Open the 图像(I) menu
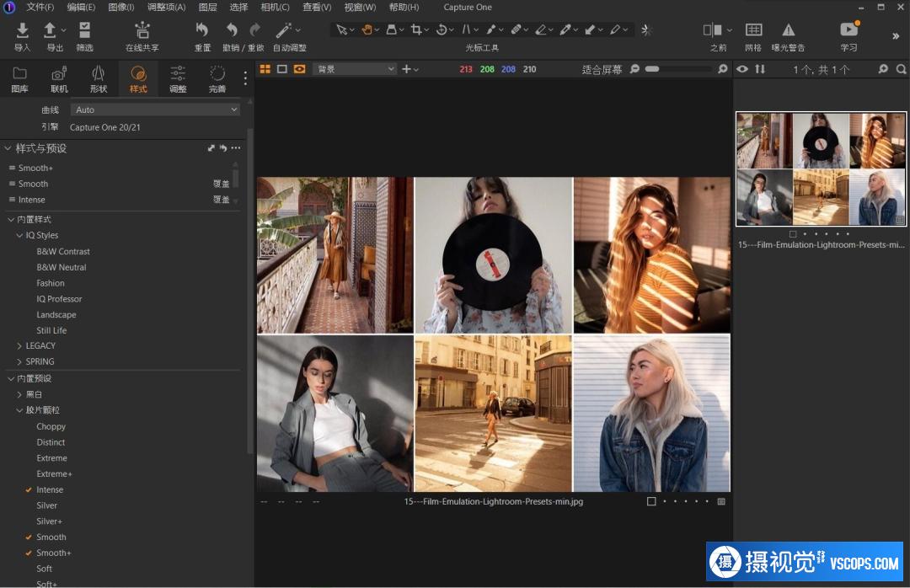The height and width of the screenshot is (588, 910). [x=120, y=7]
